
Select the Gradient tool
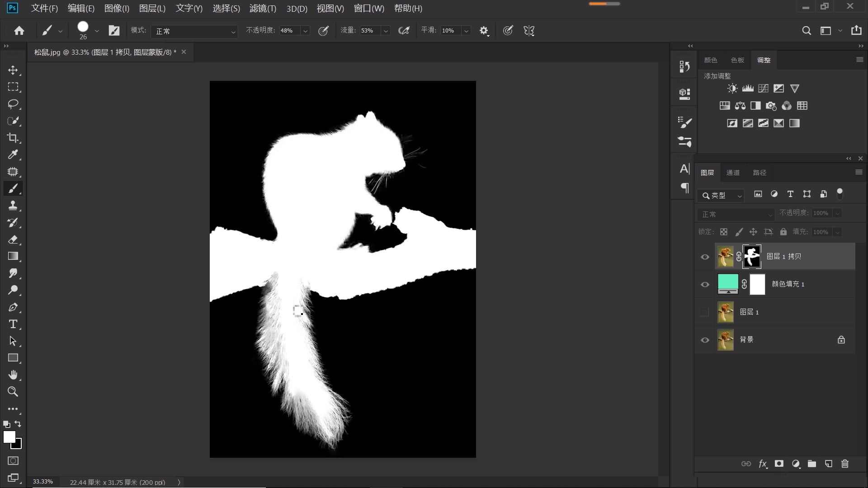click(x=13, y=256)
